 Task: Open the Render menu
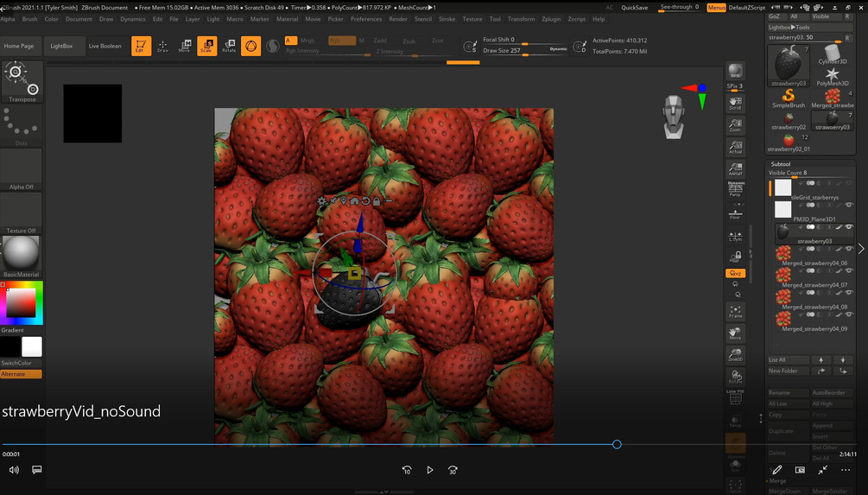[398, 19]
